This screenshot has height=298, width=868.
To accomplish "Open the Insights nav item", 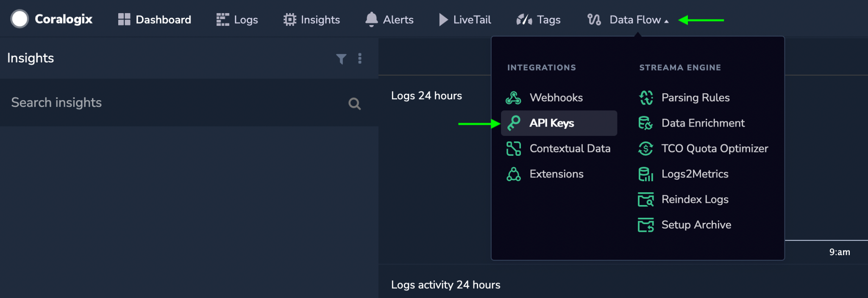I will (x=320, y=20).
